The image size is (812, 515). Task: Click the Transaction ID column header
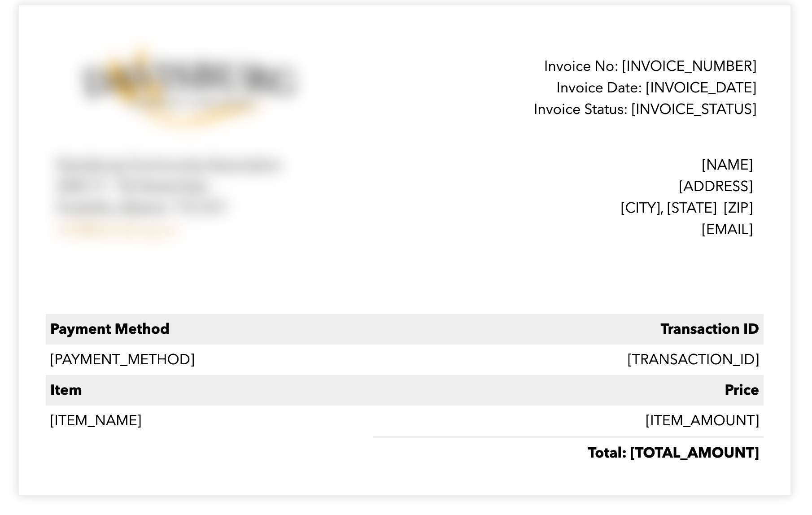point(710,329)
